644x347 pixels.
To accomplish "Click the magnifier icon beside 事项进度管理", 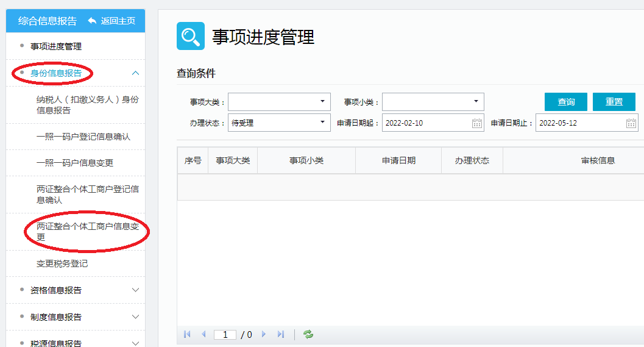I will point(191,36).
